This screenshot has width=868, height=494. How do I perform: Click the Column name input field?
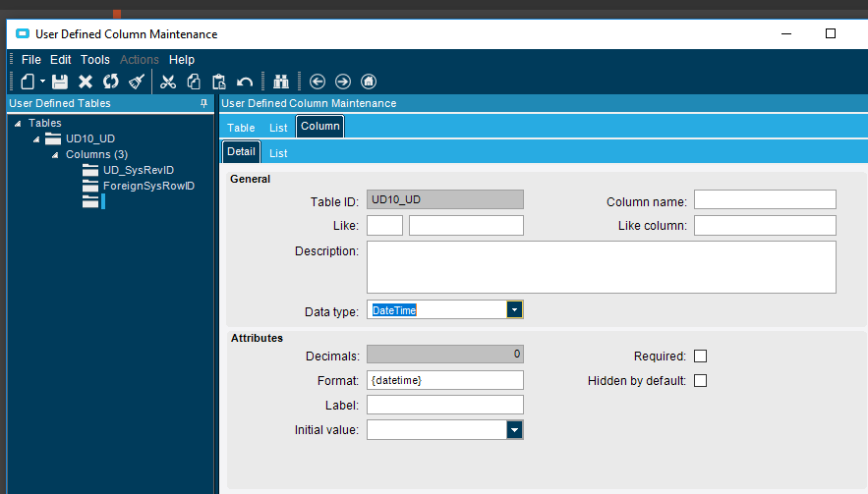(765, 199)
